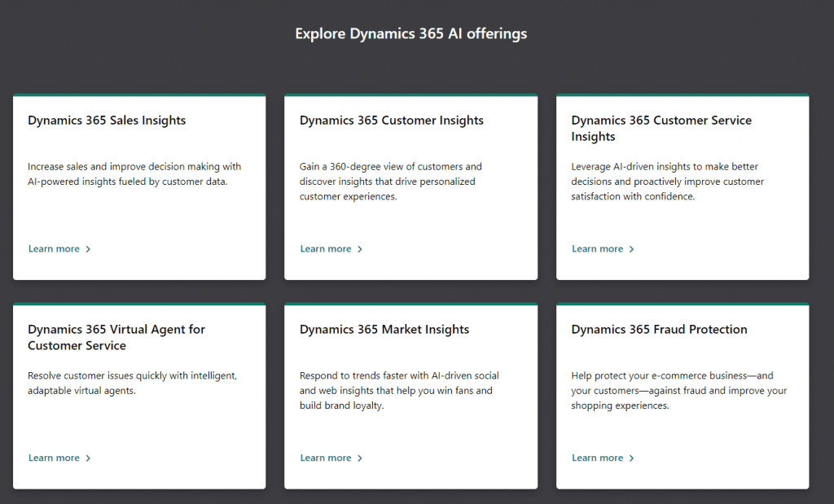This screenshot has height=504, width=834.
Task: Click chevron arrow in Customer Insights card
Action: point(360,249)
